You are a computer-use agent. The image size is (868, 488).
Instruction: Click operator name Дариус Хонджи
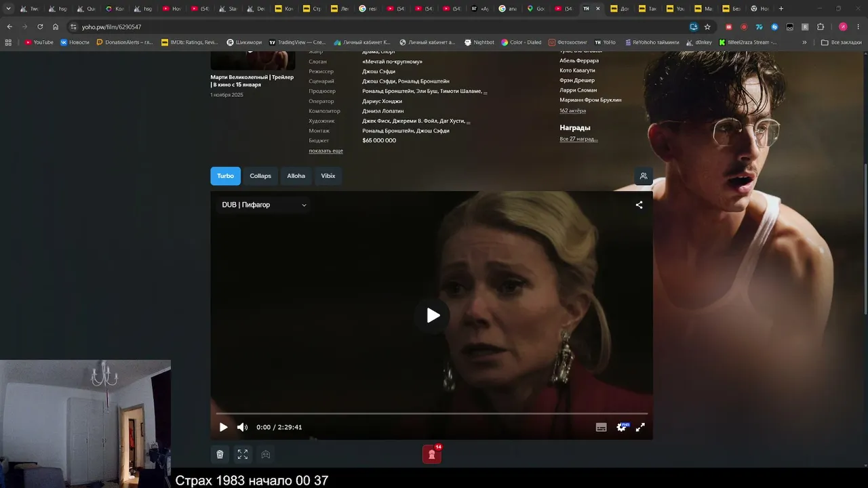(382, 101)
